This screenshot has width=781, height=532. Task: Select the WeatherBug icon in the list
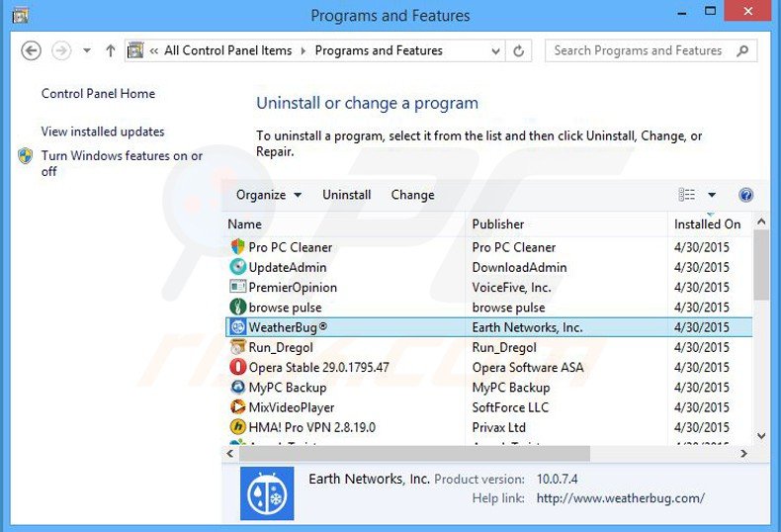(238, 326)
